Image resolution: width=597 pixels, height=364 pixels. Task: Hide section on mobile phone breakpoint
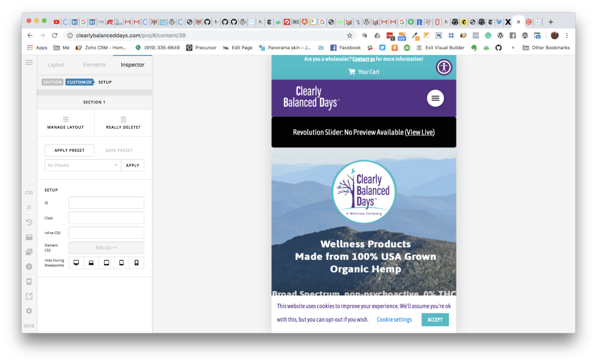[136, 263]
